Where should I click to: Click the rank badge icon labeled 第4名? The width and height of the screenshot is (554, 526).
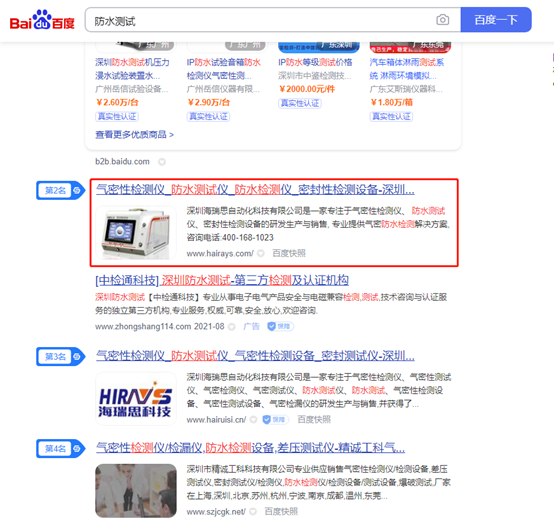coord(60,449)
